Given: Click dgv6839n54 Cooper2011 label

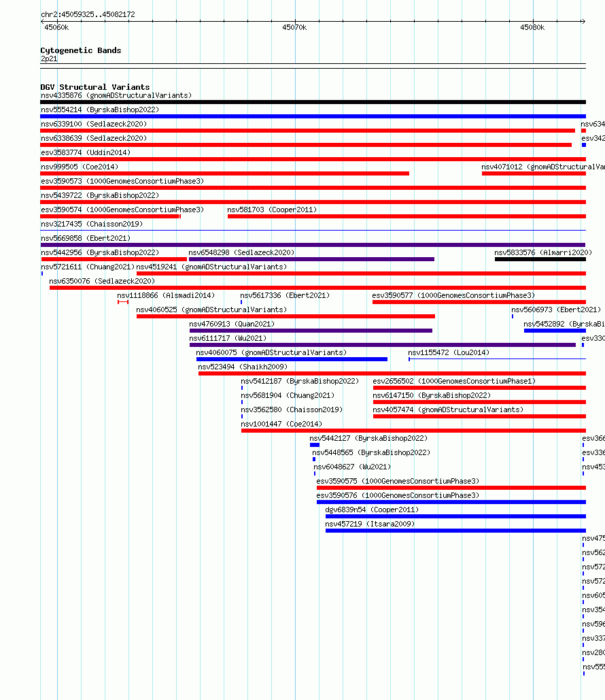Looking at the screenshot, I should [372, 510].
